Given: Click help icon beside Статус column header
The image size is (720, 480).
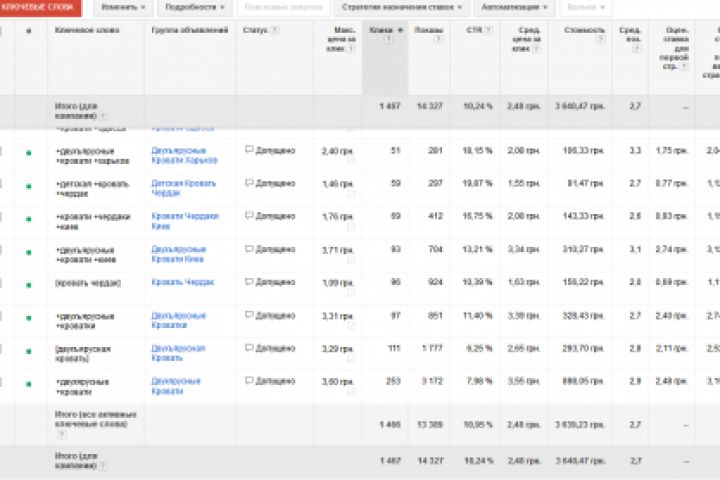Looking at the screenshot, I should pos(275,30).
